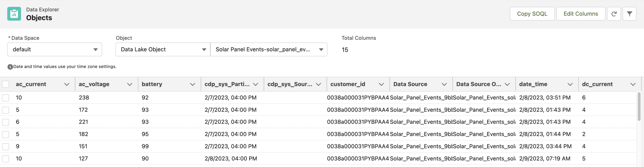Image resolution: width=644 pixels, height=167 pixels.
Task: Click the Data Source column header
Action: [x=410, y=84]
